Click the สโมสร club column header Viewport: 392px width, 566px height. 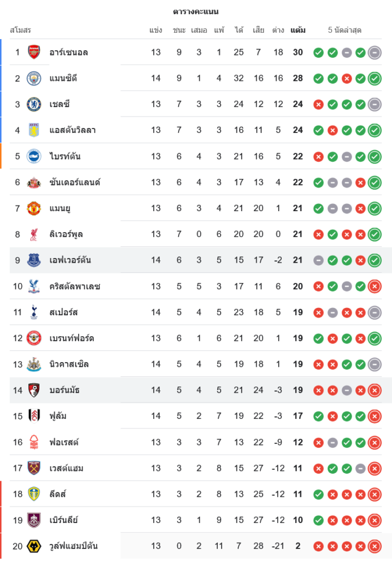20,30
